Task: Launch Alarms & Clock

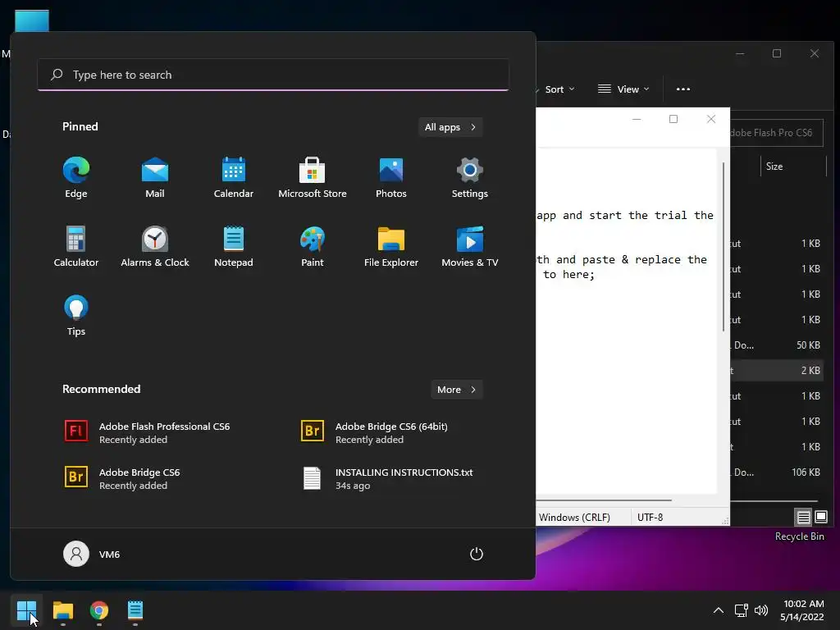Action: (x=155, y=246)
